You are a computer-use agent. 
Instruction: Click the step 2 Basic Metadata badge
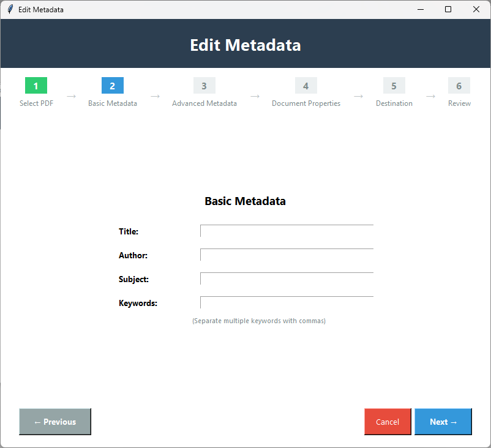tap(112, 86)
